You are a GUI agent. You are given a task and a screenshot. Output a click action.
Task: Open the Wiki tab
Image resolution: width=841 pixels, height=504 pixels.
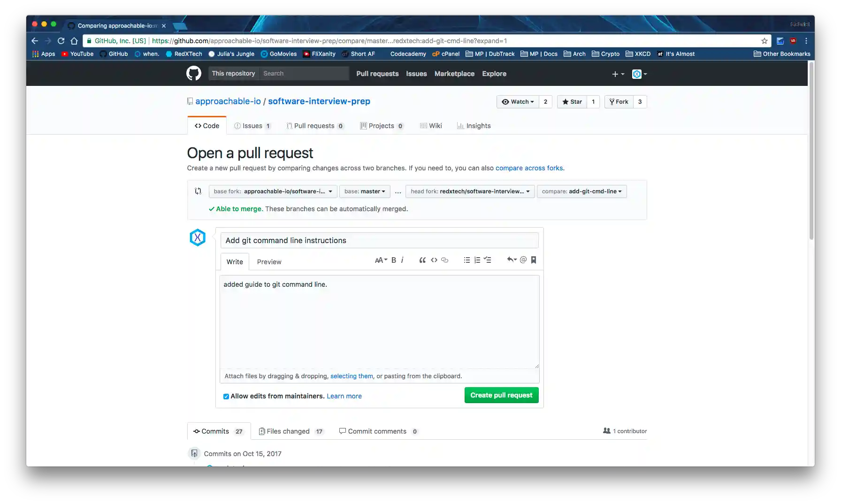point(431,126)
